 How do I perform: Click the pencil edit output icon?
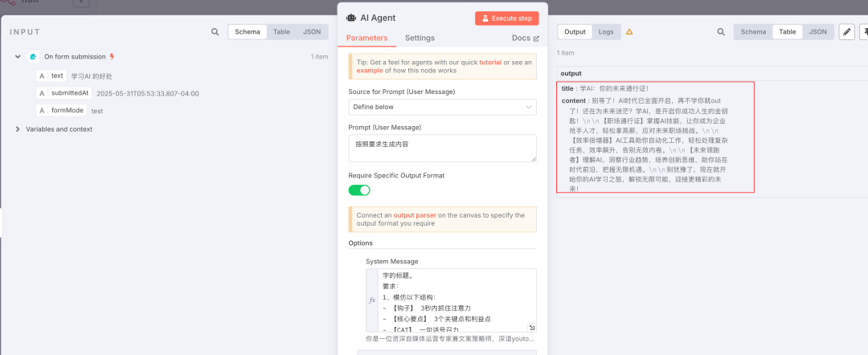[846, 32]
